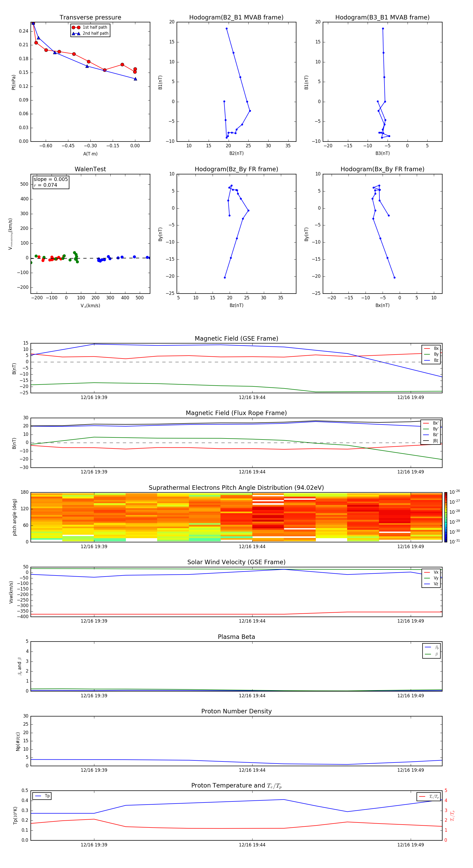473x868 pixels.
Task: Click 'Magnetic Field (Flux Rope Frame)' title
Action: click(236, 413)
